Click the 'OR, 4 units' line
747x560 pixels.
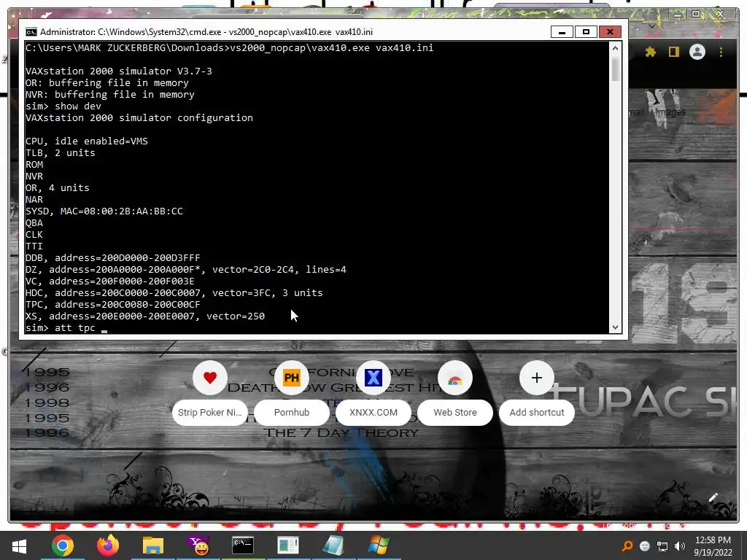click(x=57, y=187)
